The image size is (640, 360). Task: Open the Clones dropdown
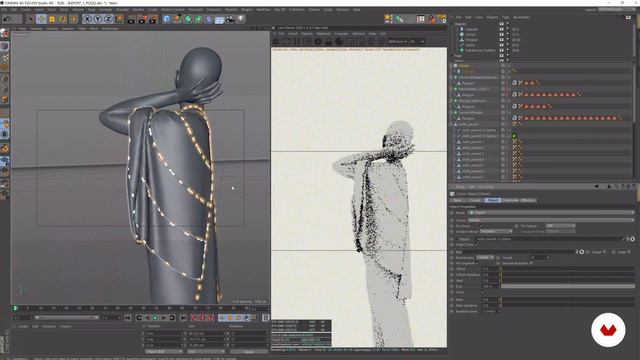click(551, 220)
